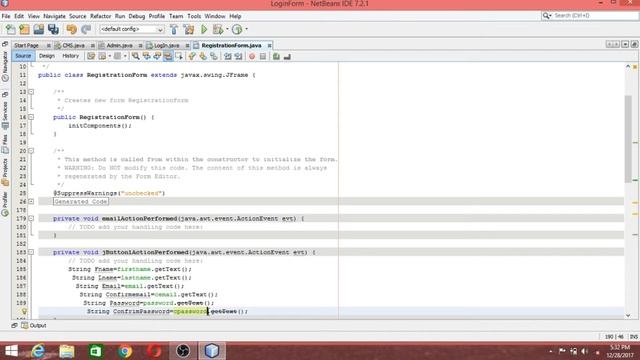The image size is (640, 360).
Task: Click the Profile Project icon
Action: coord(237,29)
